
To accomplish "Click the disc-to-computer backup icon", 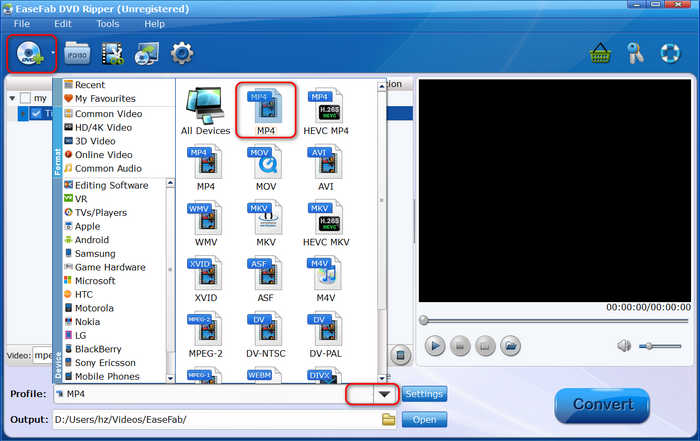I will tap(147, 54).
